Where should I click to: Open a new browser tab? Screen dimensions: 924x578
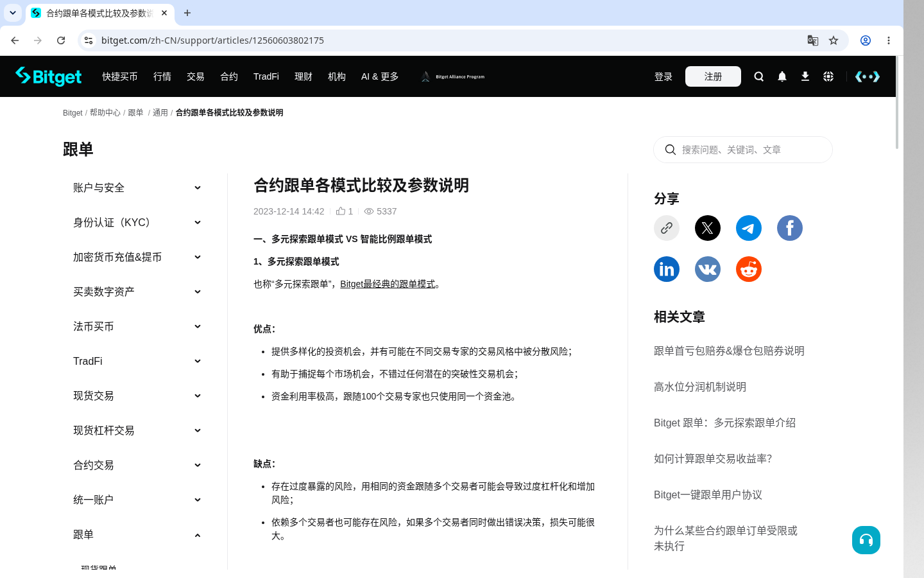pos(187,13)
